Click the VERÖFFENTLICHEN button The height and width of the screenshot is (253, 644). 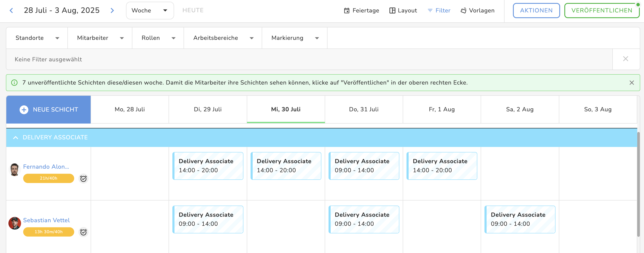(602, 11)
